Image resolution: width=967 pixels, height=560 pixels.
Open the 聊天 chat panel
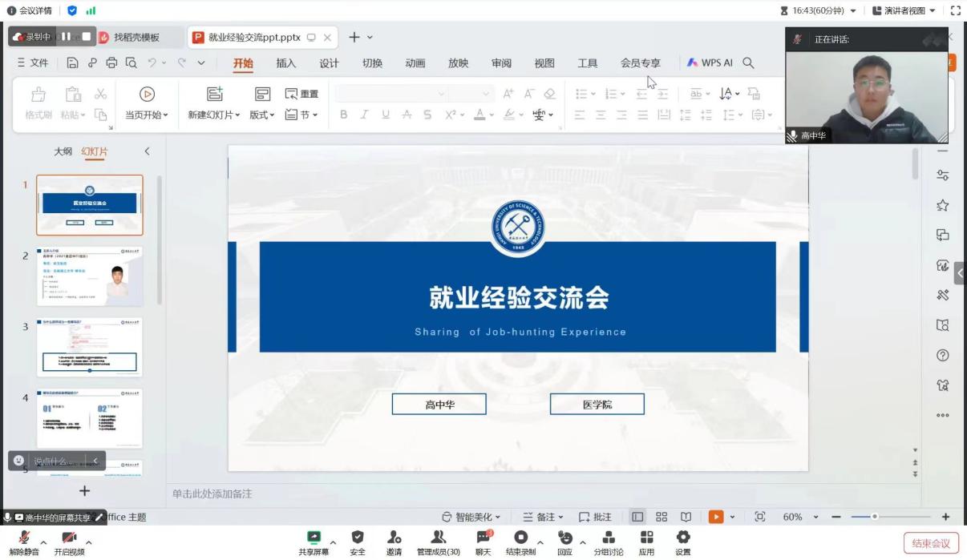click(483, 538)
